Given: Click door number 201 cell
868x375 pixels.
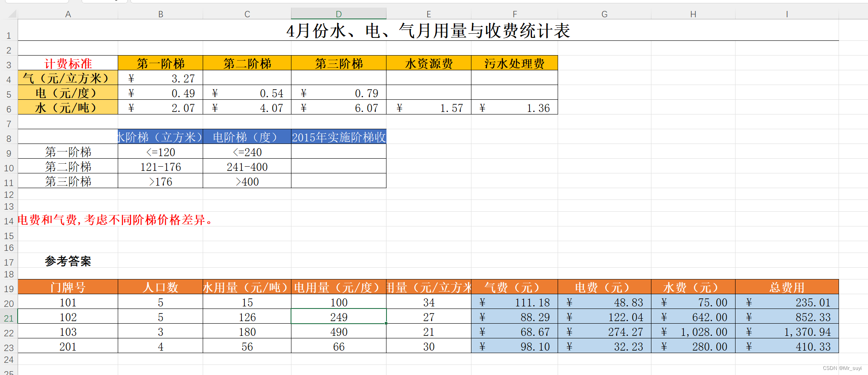Looking at the screenshot, I should (68, 346).
